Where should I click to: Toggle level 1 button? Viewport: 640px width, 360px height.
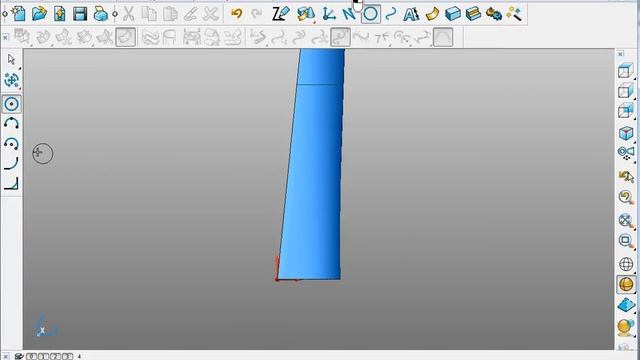click(43, 356)
